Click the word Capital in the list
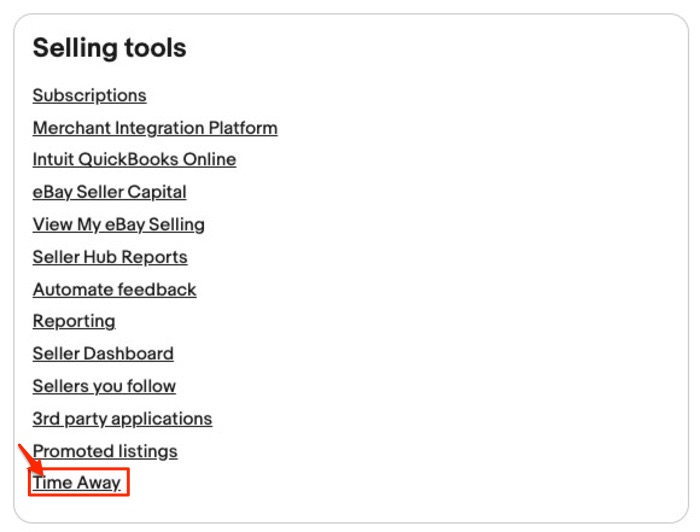The height and width of the screenshot is (532, 700). (156, 192)
